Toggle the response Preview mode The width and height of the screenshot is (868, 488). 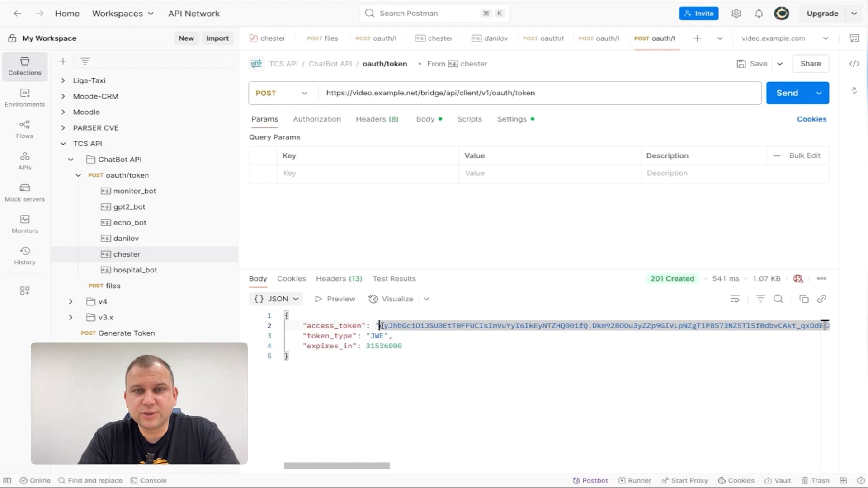(x=335, y=299)
